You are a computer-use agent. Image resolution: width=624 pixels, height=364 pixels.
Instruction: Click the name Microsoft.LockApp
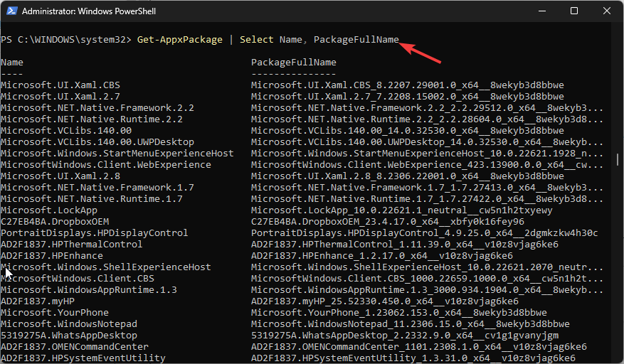tap(49, 210)
